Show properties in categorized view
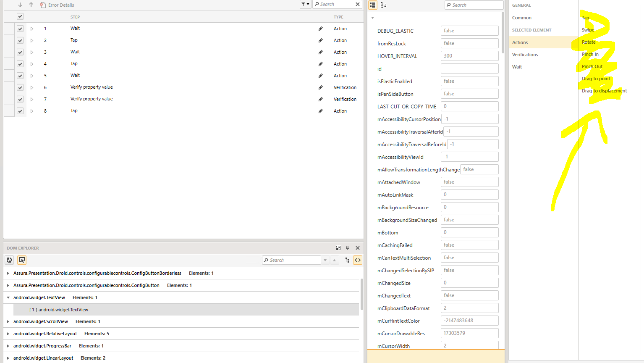The image size is (644, 363). pyautogui.click(x=373, y=5)
